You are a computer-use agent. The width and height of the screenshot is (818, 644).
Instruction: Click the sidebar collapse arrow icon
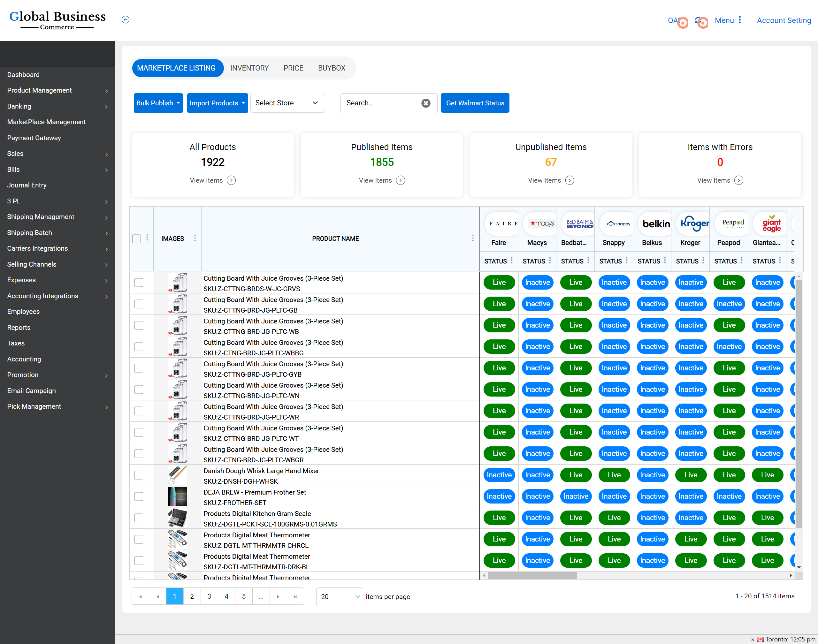[x=126, y=19]
